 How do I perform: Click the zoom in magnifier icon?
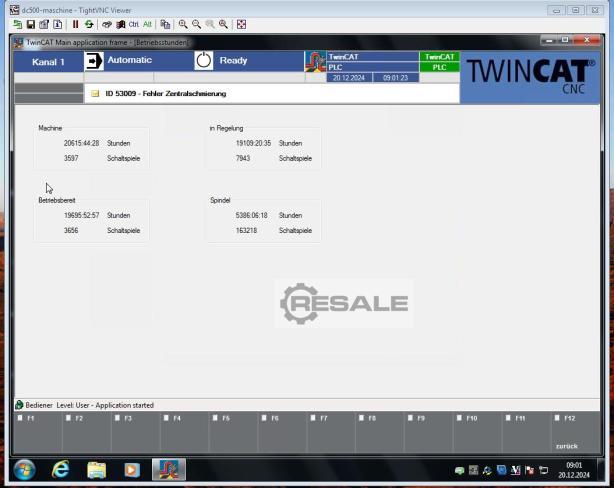pos(183,24)
